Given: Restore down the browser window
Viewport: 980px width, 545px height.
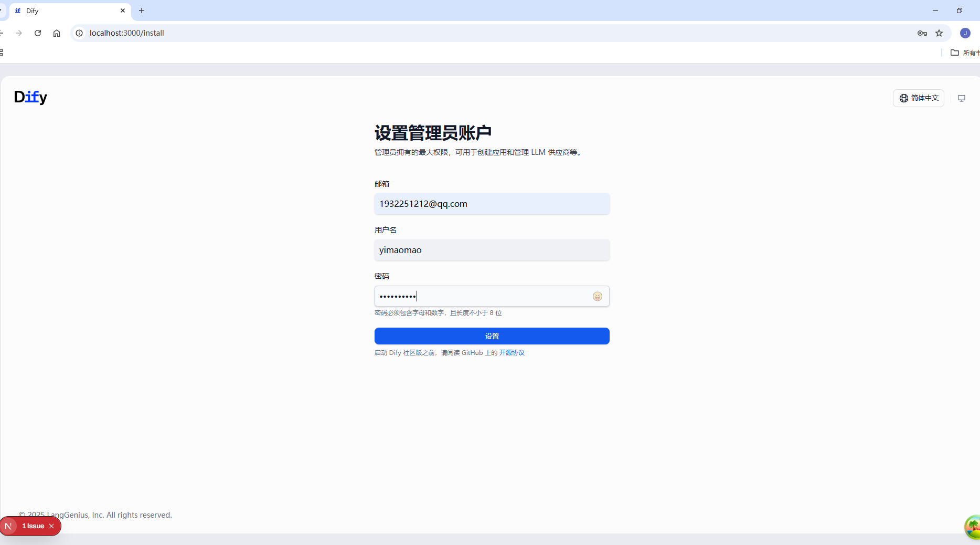Looking at the screenshot, I should pyautogui.click(x=959, y=11).
